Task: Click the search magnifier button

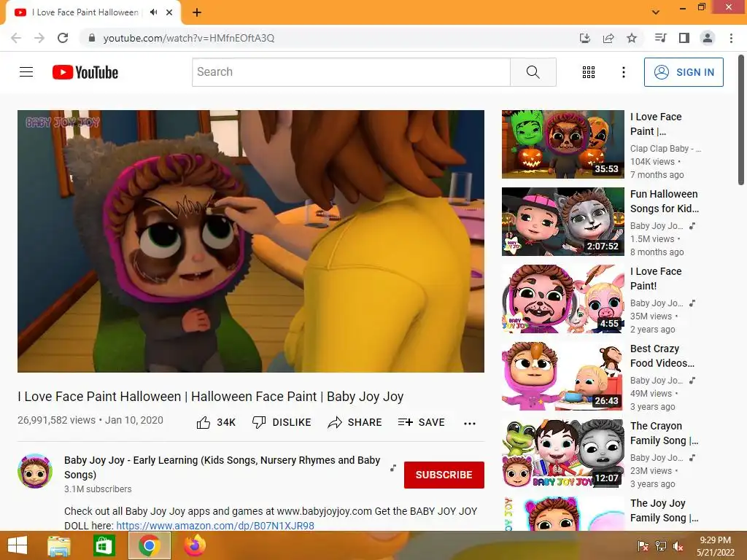Action: click(533, 72)
